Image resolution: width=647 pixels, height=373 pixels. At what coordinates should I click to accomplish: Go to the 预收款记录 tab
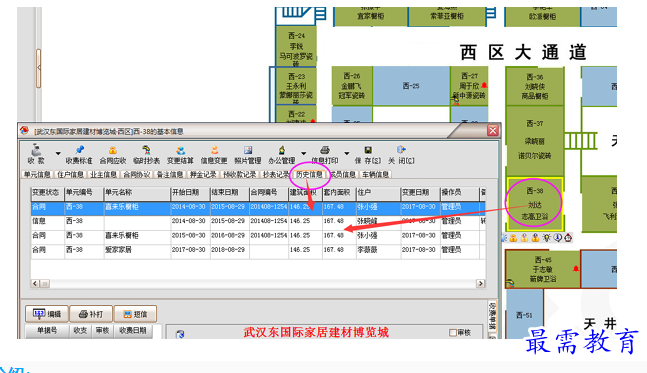tap(239, 175)
